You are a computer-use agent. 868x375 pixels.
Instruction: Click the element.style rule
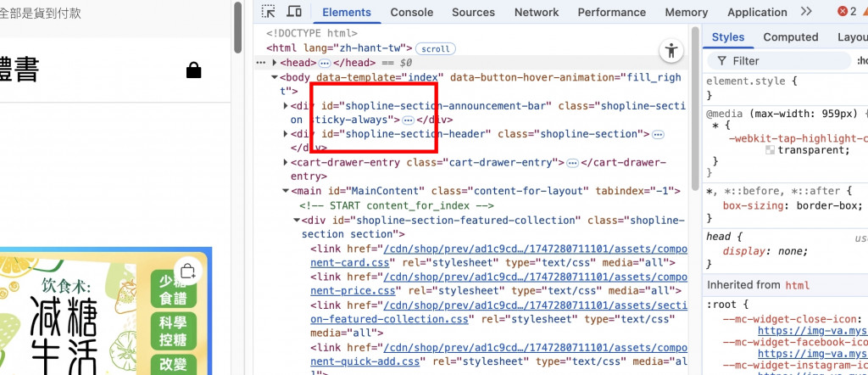coord(745,81)
